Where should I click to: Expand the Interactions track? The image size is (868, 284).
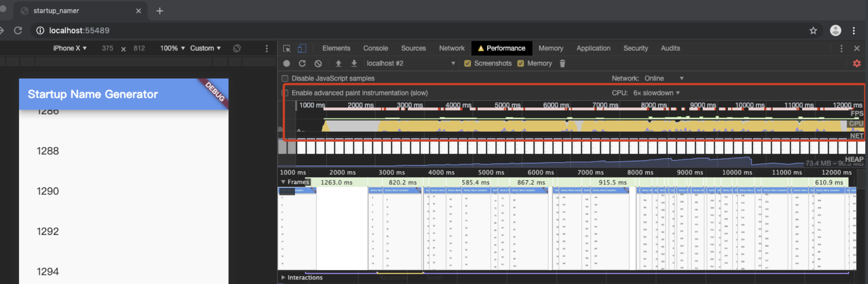click(283, 278)
